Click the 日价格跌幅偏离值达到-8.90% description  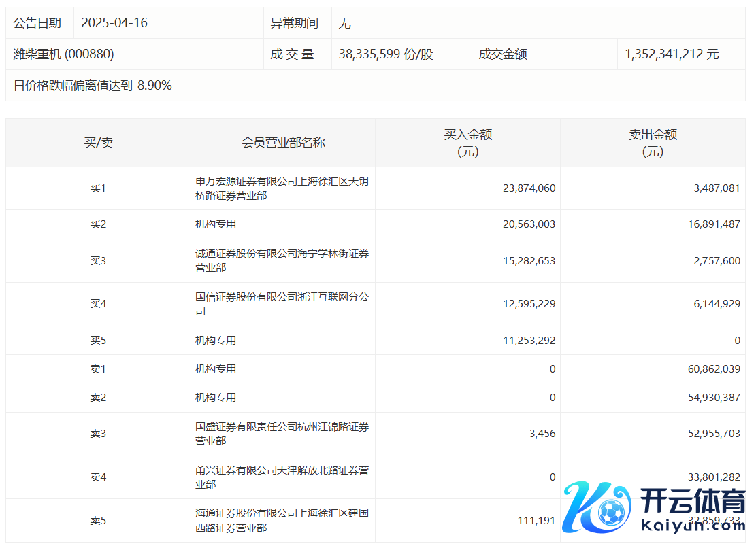(x=93, y=86)
